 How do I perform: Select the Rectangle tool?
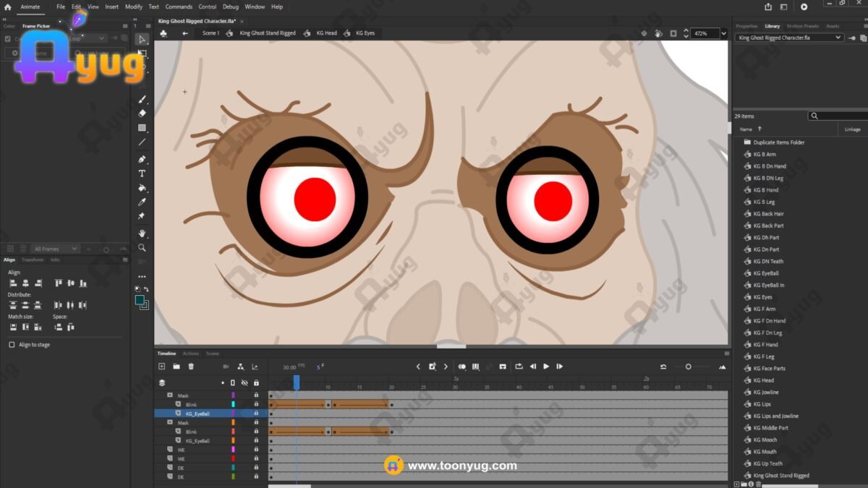142,128
